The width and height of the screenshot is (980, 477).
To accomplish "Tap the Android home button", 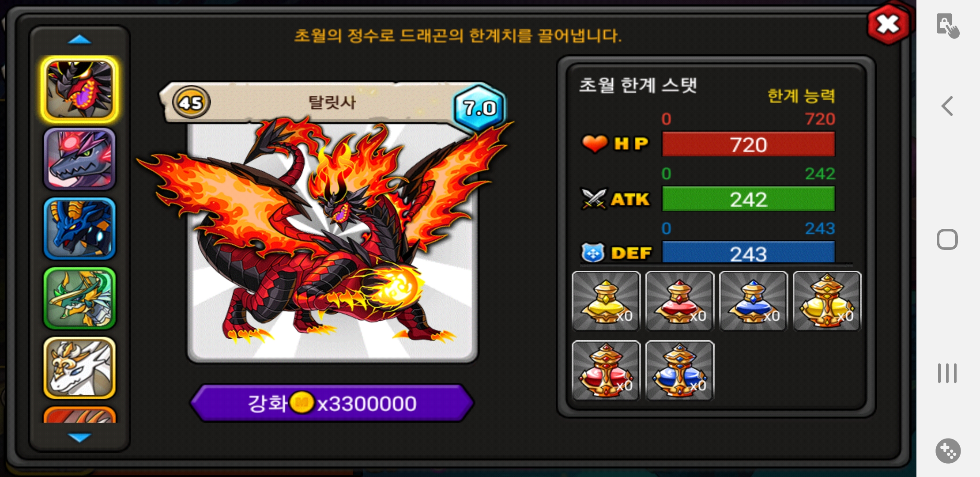I will click(x=947, y=239).
